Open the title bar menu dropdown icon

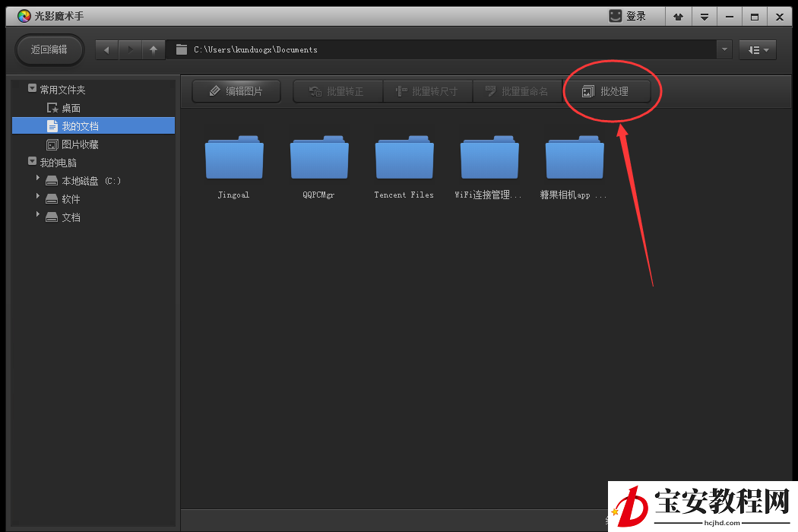tap(705, 17)
